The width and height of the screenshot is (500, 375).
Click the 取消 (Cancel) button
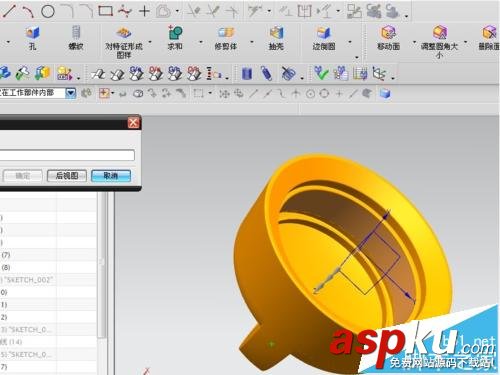111,176
